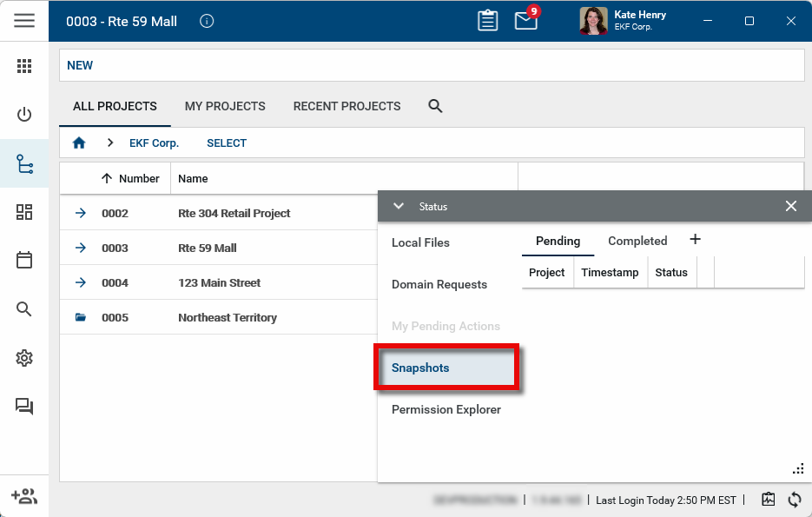
Task: Click the power icon in sidebar
Action: 24,115
